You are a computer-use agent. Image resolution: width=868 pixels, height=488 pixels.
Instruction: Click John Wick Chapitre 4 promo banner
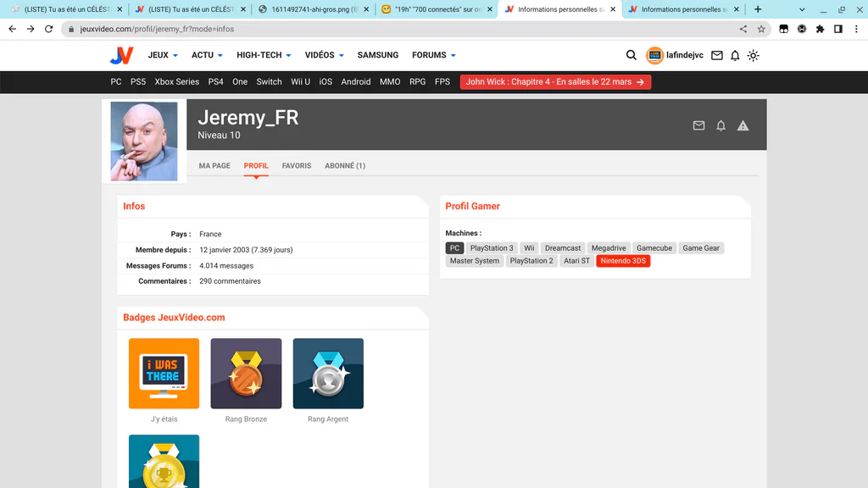[555, 82]
